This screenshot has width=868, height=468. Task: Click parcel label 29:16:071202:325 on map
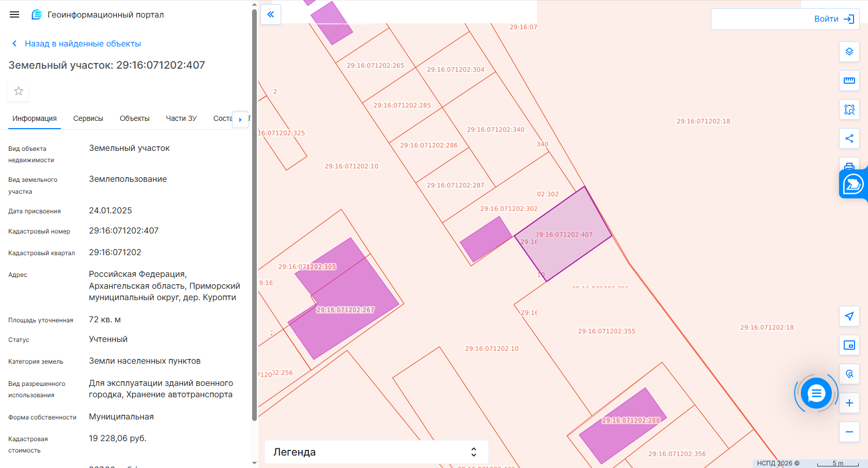[282, 133]
